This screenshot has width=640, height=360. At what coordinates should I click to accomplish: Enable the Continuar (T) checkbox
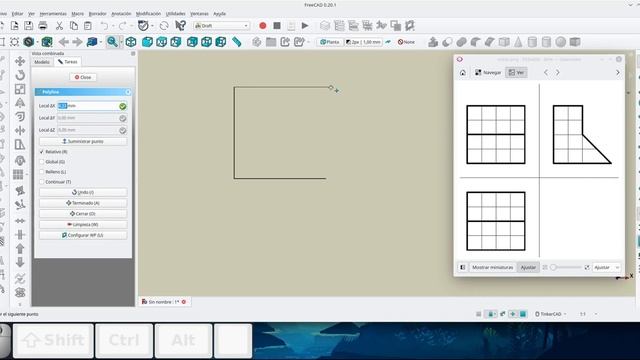click(x=42, y=182)
